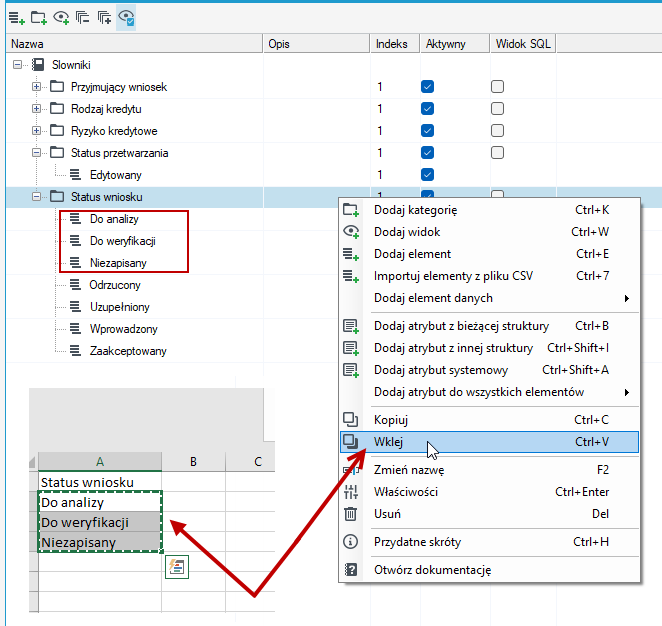
Task: Check Widok SQL for Ryzyko kredytowe
Action: 497,130
